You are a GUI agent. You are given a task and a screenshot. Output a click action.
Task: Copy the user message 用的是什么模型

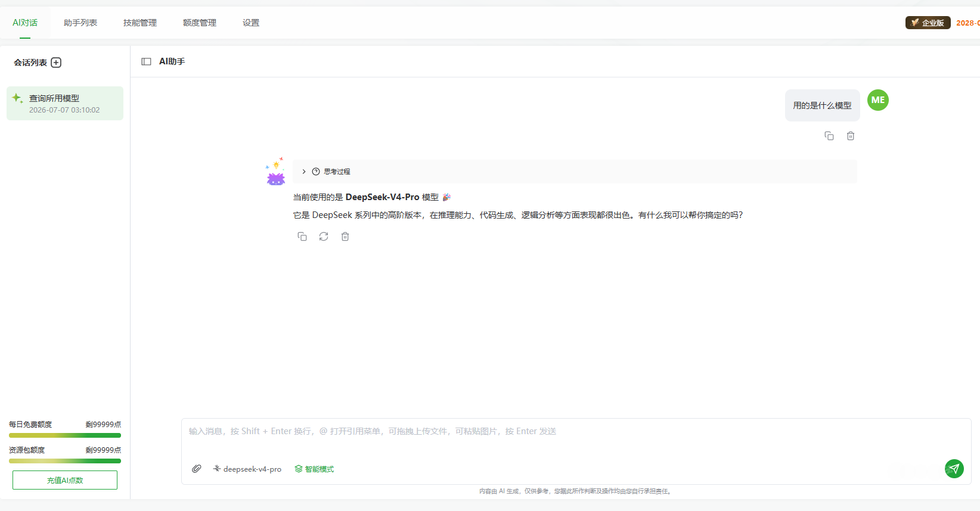829,136
